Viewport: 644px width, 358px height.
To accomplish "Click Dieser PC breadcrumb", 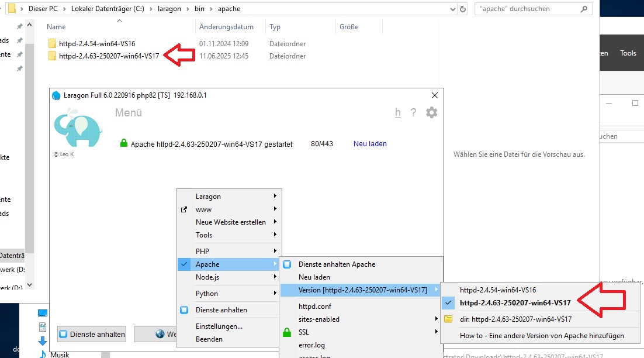I will pos(43,9).
